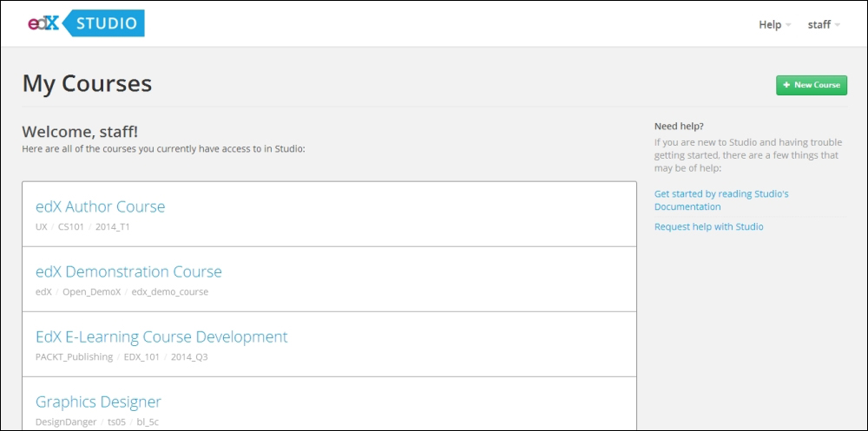This screenshot has height=431, width=868.
Task: Click the Welcome, staff! heading
Action: click(80, 132)
